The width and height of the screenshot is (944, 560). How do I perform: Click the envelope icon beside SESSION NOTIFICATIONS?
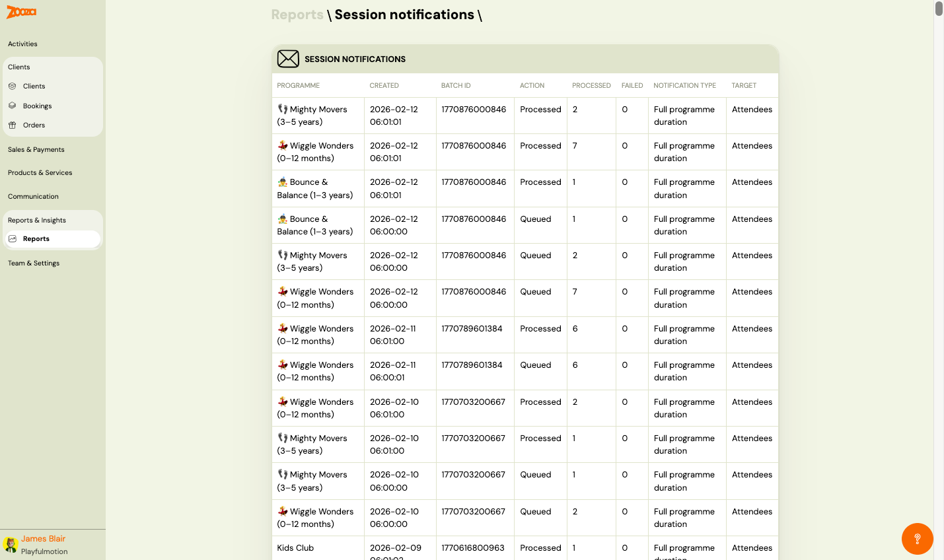click(288, 59)
